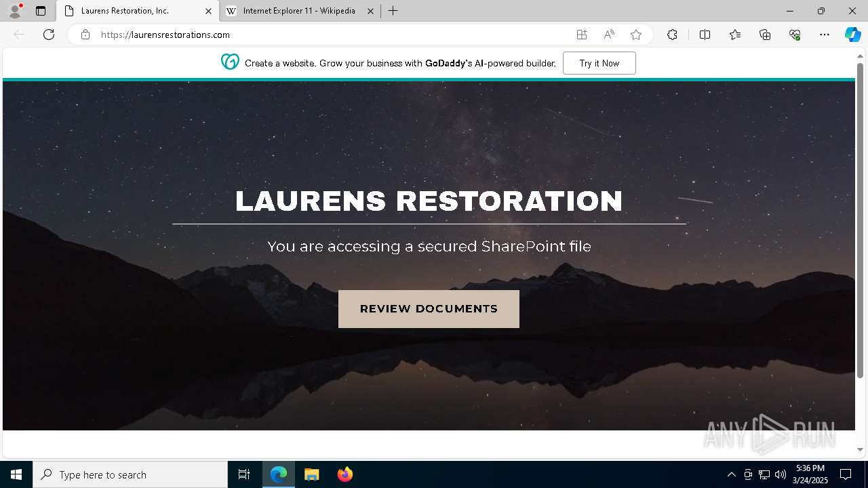Switch to Internet Explorer 11 Wikipedia tab
This screenshot has width=868, height=488.
pyautogui.click(x=299, y=11)
